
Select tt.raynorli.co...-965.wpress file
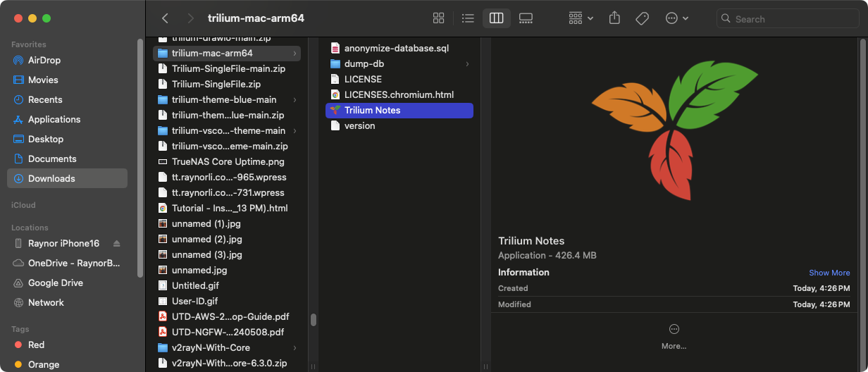pos(227,177)
